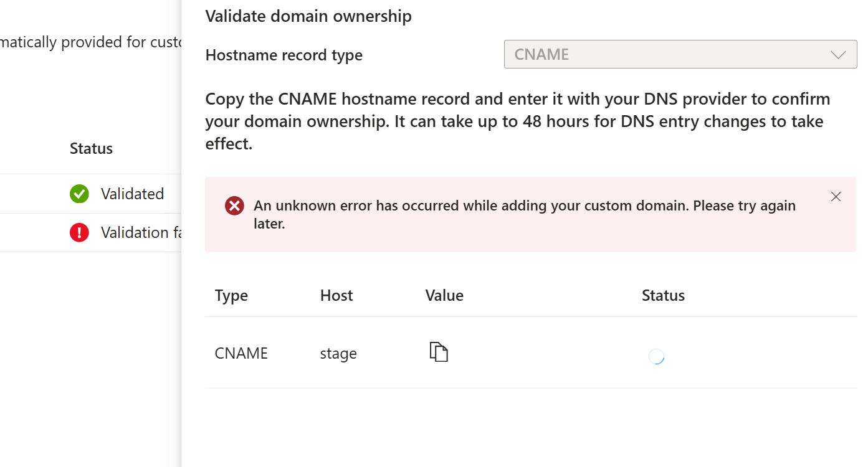Copy the CNAME value to clipboard
868x467 pixels.
(439, 352)
